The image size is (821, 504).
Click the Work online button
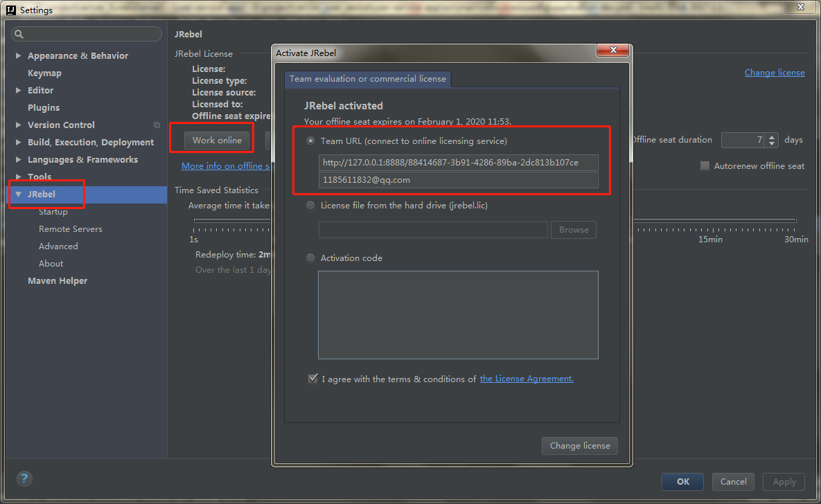point(217,141)
